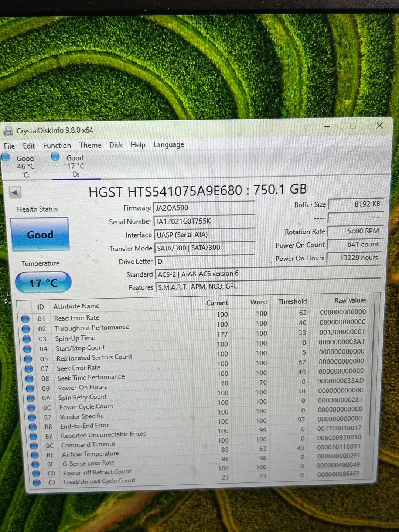Click raw value 0000000033AD
This screenshot has height=532, width=399.
pos(340,381)
